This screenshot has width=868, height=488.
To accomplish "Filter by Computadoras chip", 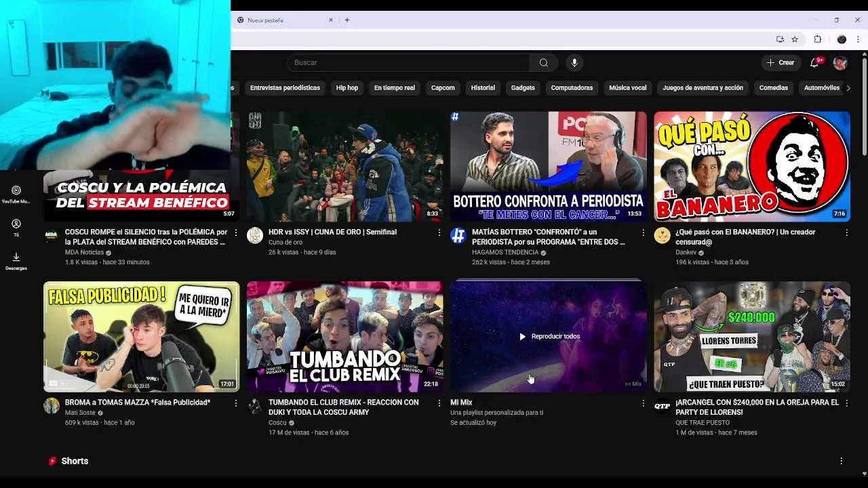I will [x=572, y=88].
